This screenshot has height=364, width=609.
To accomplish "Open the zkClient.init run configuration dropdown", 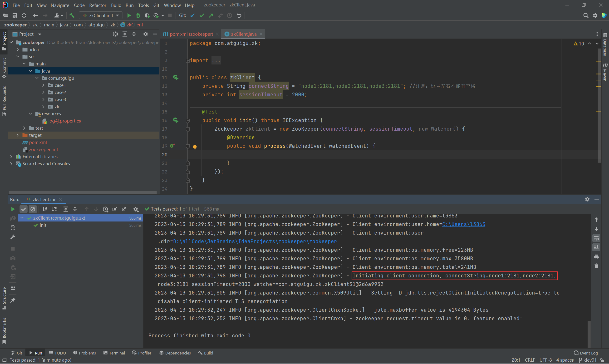I will point(102,15).
